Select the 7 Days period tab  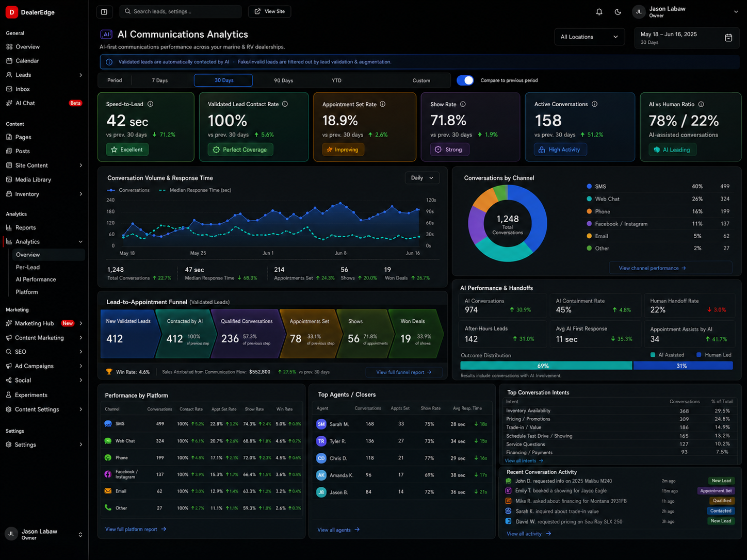coord(159,80)
